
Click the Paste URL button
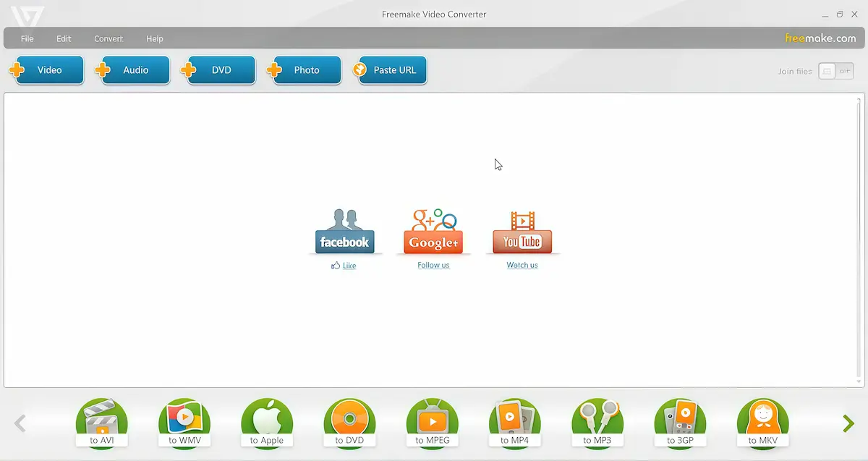pos(390,69)
